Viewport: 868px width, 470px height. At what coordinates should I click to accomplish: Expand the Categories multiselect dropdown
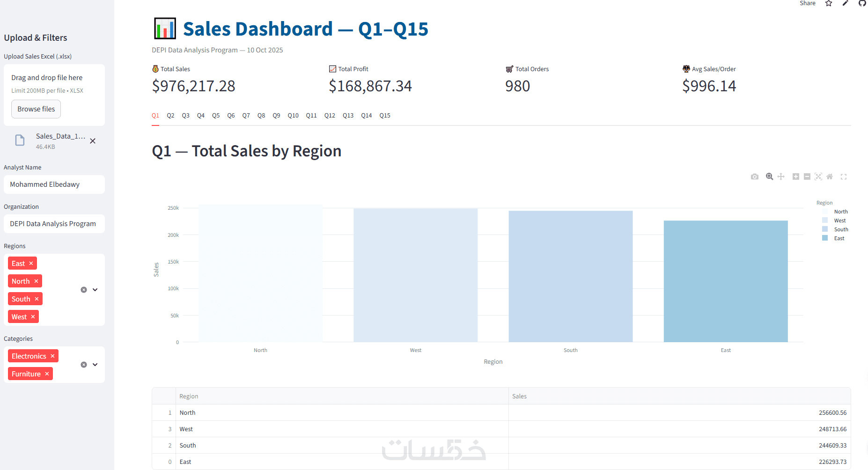tap(95, 365)
